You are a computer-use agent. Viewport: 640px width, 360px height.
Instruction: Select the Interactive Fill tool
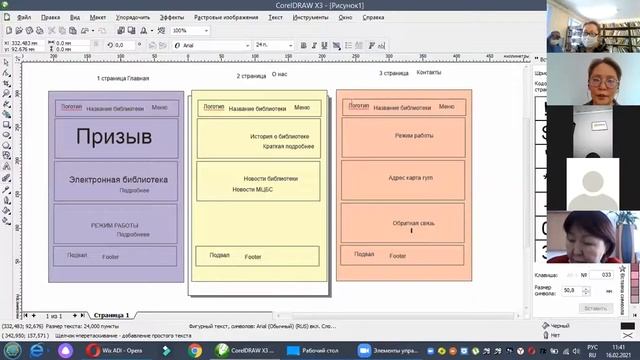[6, 221]
